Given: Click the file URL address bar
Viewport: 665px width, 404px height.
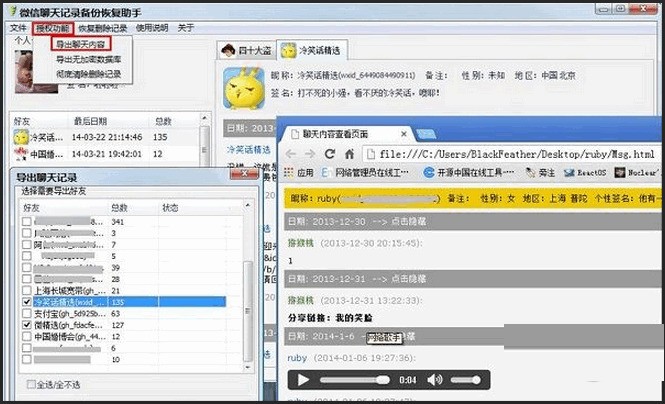Looking at the screenshot, I should 513,154.
